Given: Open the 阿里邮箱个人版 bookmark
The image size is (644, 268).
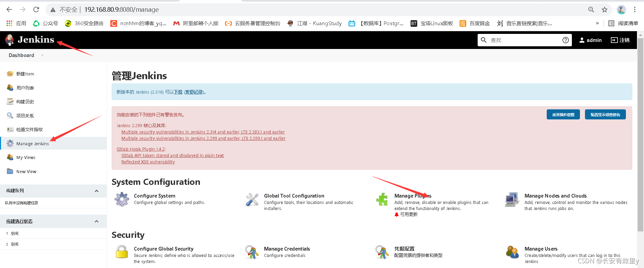Looking at the screenshot, I should [x=196, y=23].
